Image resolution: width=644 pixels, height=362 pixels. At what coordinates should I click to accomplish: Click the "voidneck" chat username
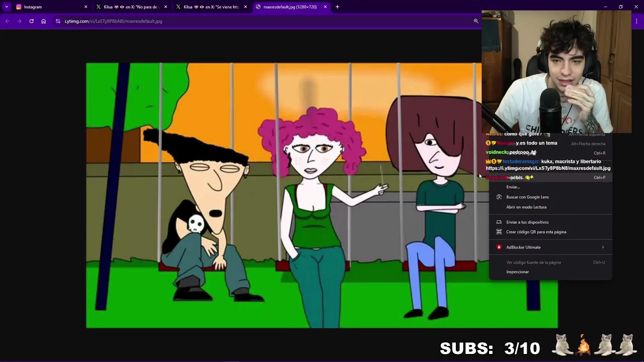[497, 152]
